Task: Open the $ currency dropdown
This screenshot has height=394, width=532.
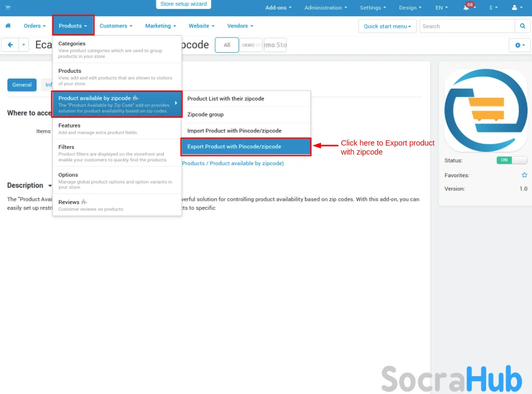Action: [493, 7]
